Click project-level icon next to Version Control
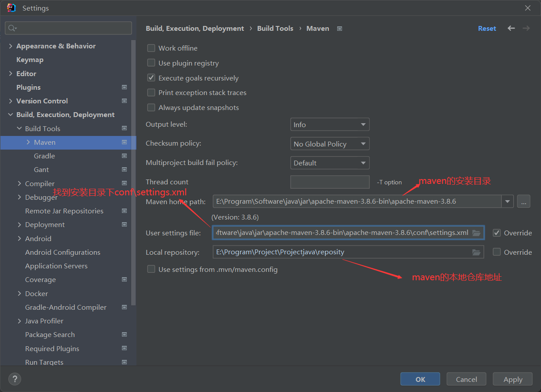Image resolution: width=541 pixels, height=392 pixels. point(124,101)
